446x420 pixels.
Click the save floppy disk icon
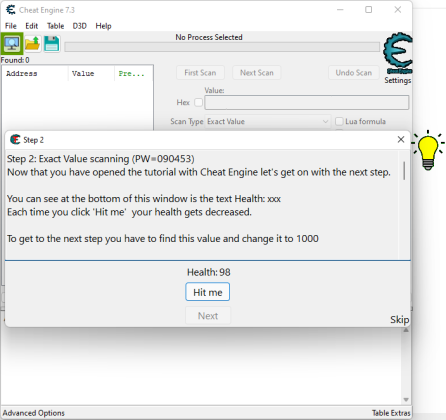pyautogui.click(x=52, y=44)
